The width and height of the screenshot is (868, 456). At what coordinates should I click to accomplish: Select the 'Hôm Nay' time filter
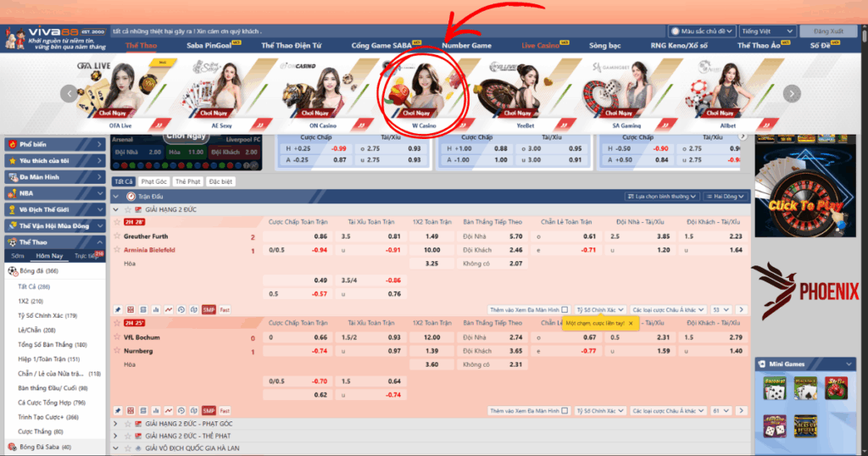click(49, 255)
